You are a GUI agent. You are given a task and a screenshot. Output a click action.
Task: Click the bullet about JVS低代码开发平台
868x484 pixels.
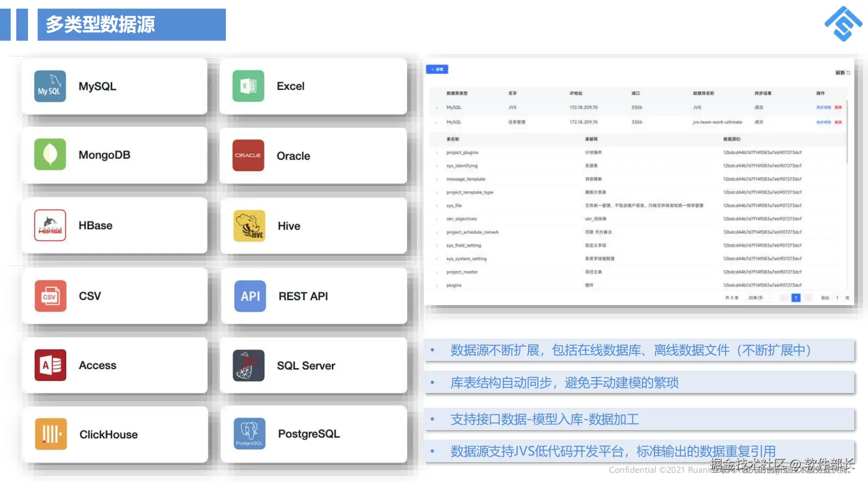(639, 451)
